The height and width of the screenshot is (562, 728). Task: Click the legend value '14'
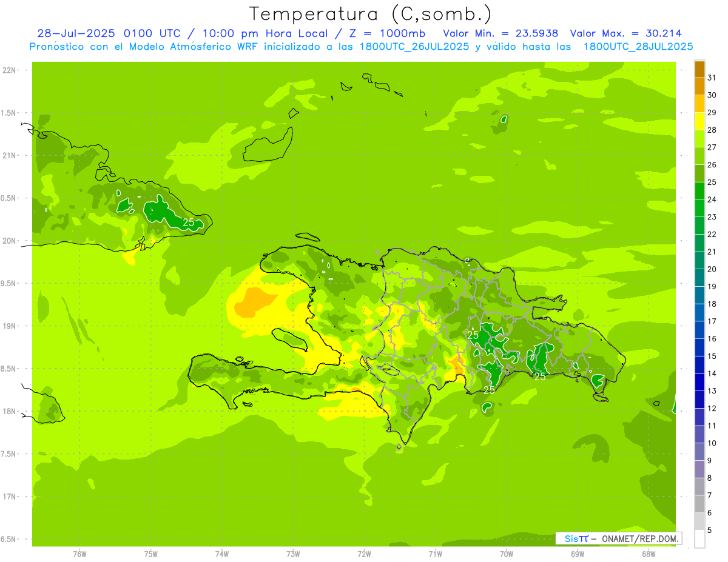pos(712,373)
